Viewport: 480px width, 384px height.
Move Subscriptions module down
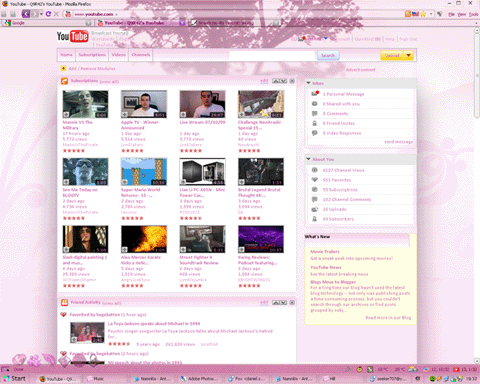(283, 81)
